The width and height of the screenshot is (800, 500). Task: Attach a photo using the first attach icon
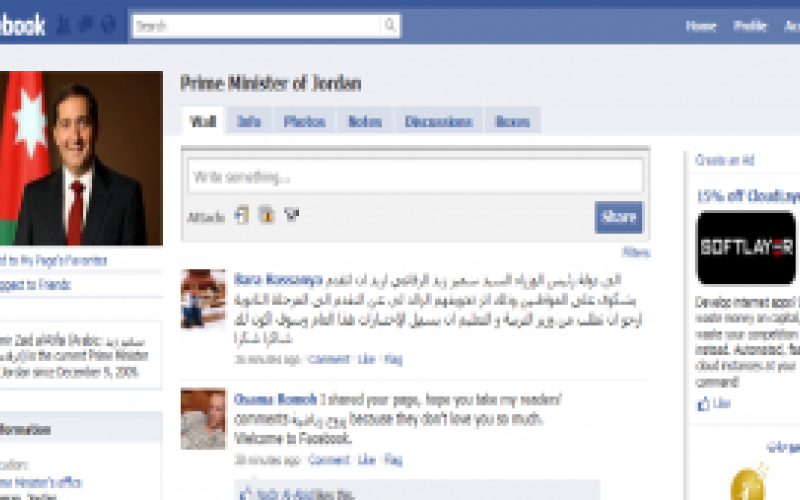(242, 215)
